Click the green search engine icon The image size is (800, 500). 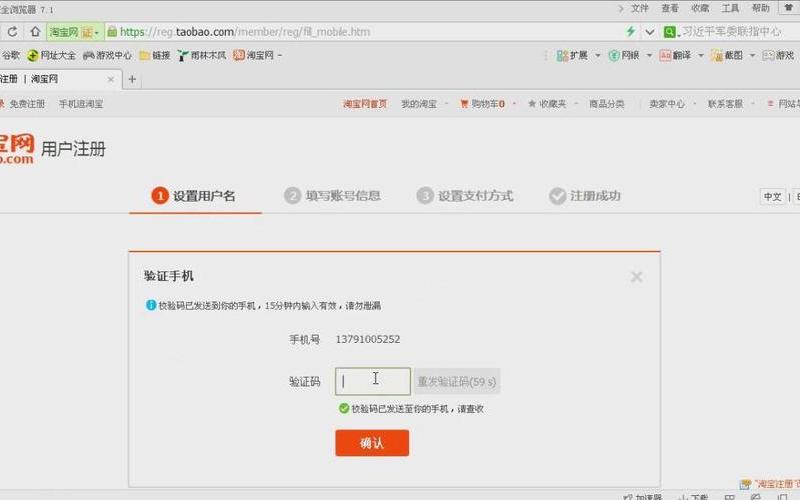[669, 32]
